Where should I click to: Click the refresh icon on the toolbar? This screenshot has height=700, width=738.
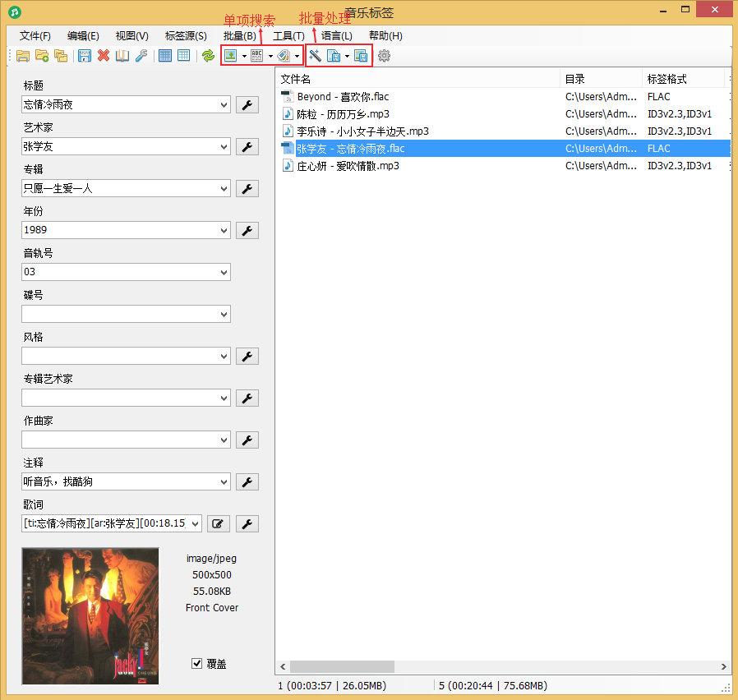pyautogui.click(x=208, y=55)
